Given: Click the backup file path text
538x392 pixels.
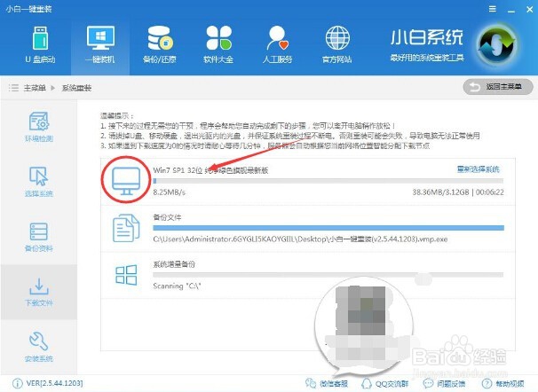Looking at the screenshot, I should [x=300, y=239].
